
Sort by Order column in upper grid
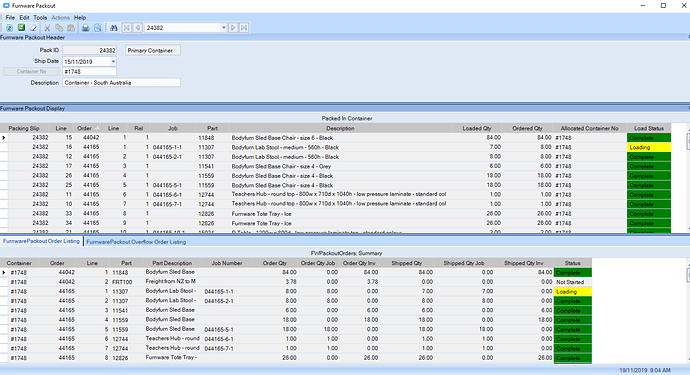[x=87, y=129]
